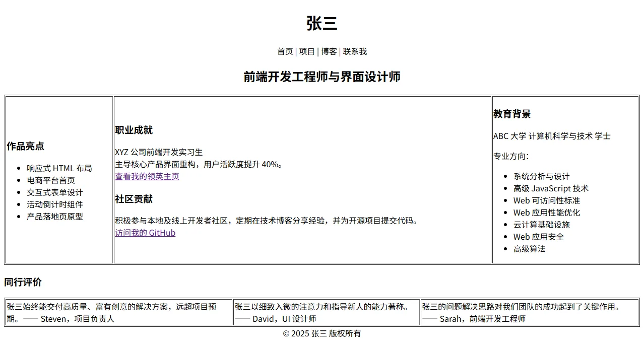Viewport: 644px width, 350px height.
Task: Go to the 博客 navigation item
Action: 329,51
